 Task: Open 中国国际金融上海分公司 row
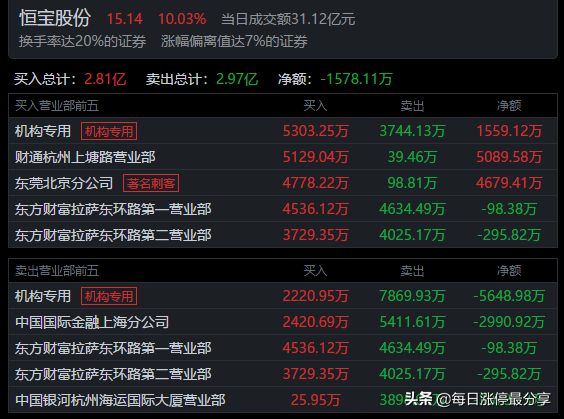(283, 322)
